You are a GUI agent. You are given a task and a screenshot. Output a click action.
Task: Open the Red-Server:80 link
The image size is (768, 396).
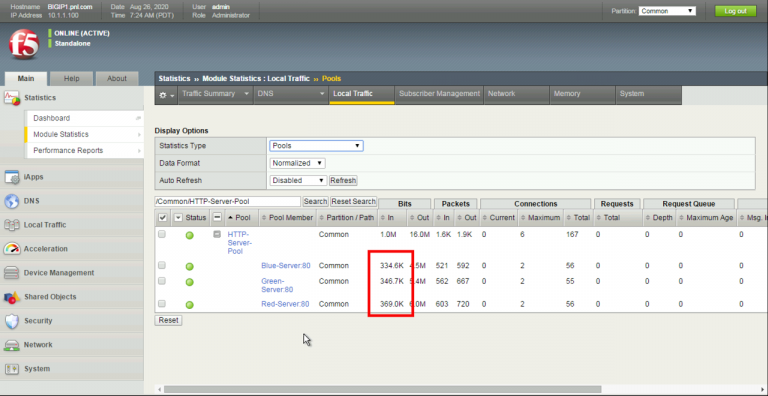pos(285,304)
